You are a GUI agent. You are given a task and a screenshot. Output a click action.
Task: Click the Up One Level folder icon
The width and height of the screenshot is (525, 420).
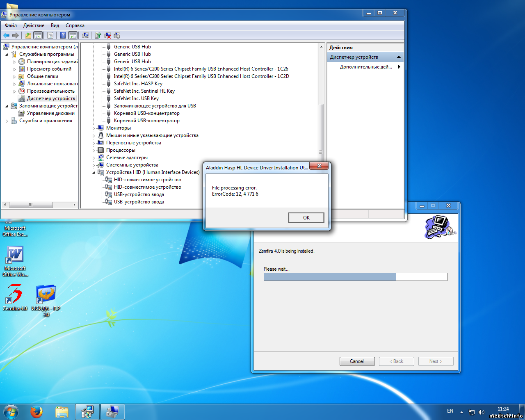[x=28, y=36]
